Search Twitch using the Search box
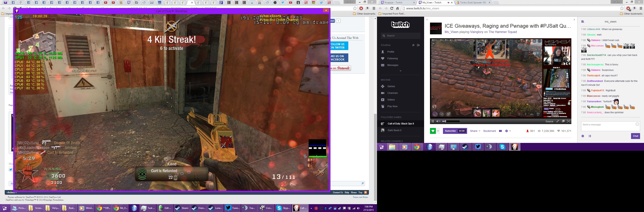The image size is (644, 212). [x=401, y=36]
